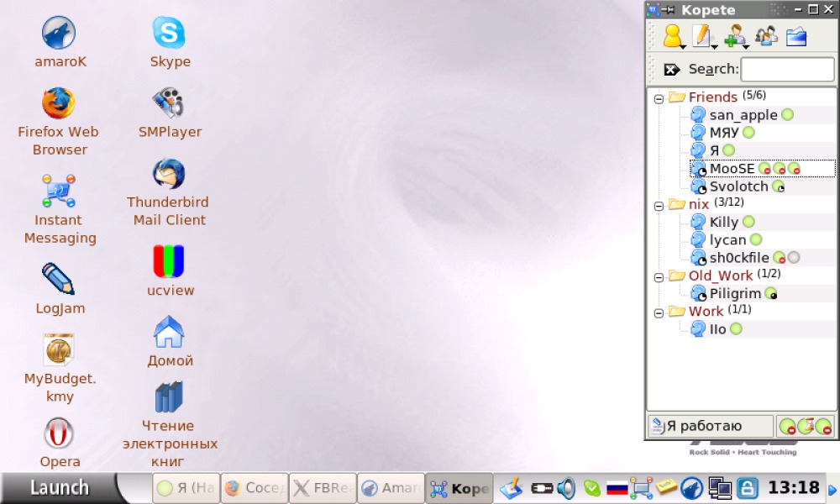
Task: Open Kopete window menu icon in title bar
Action: pyautogui.click(x=653, y=9)
